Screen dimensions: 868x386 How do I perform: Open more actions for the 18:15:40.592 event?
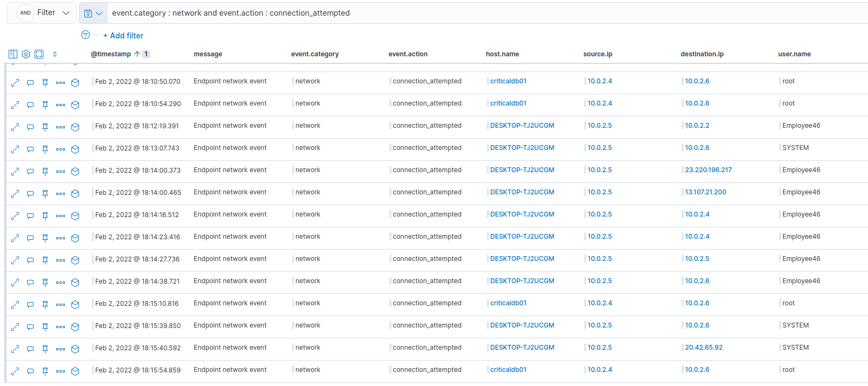(61, 349)
